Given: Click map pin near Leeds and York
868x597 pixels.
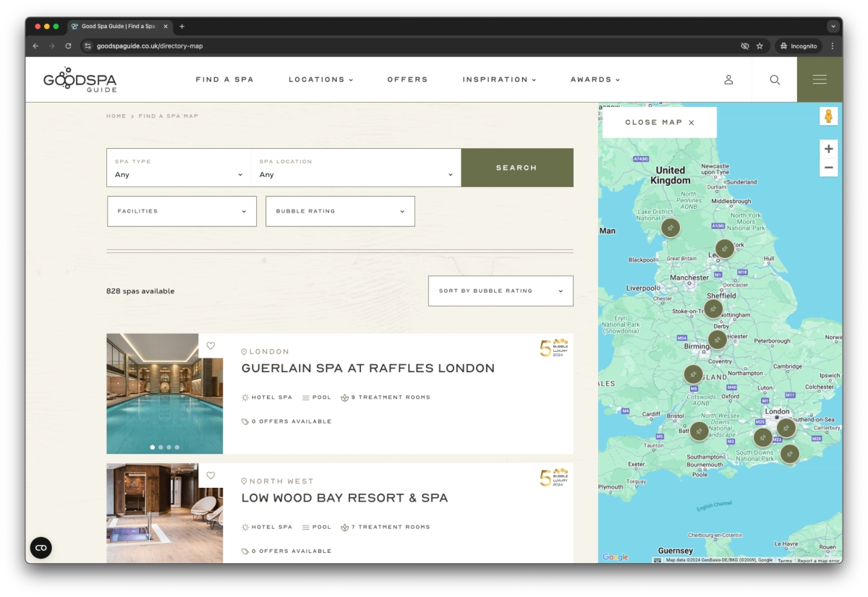Looking at the screenshot, I should click(725, 249).
